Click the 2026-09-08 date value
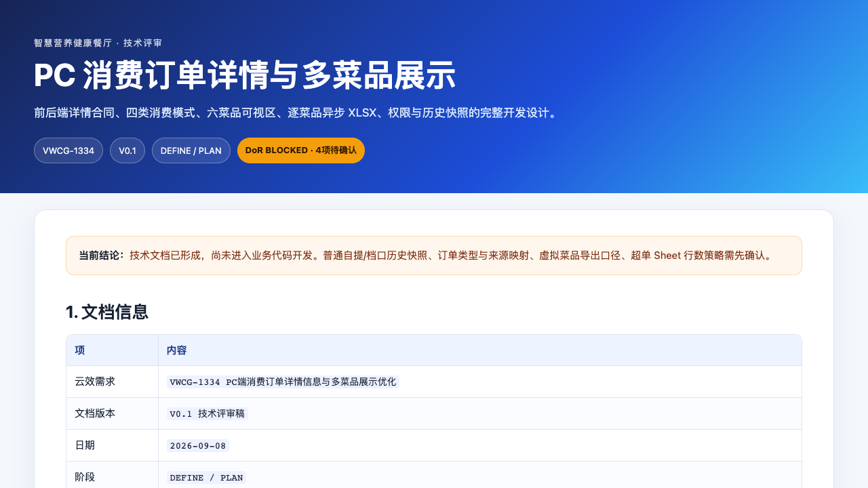This screenshot has width=868, height=488. 198,445
